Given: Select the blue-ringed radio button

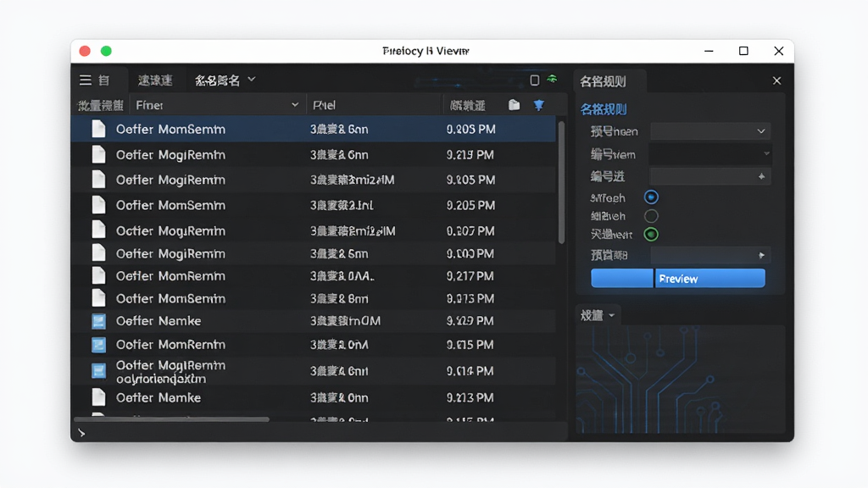Looking at the screenshot, I should tap(651, 197).
